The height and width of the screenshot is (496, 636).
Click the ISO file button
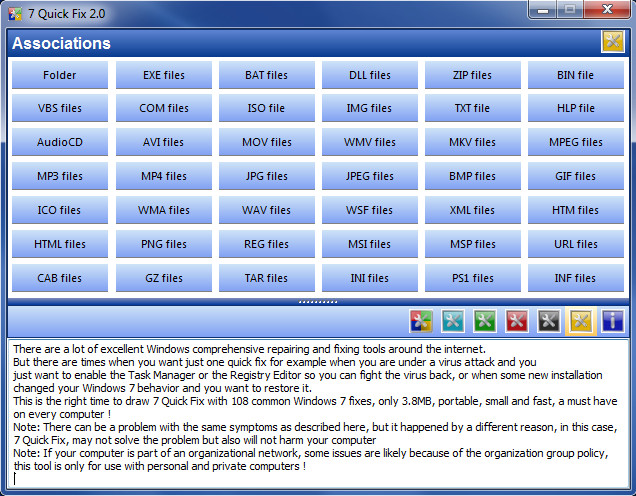point(266,108)
